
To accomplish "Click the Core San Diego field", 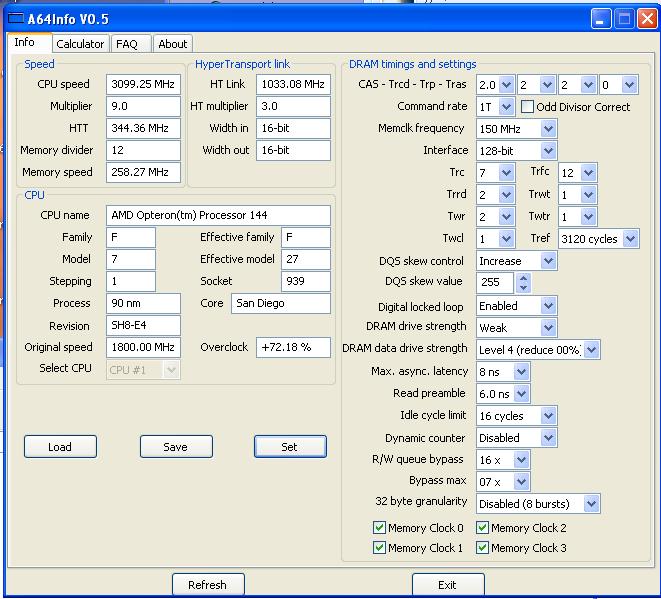I will coord(281,304).
